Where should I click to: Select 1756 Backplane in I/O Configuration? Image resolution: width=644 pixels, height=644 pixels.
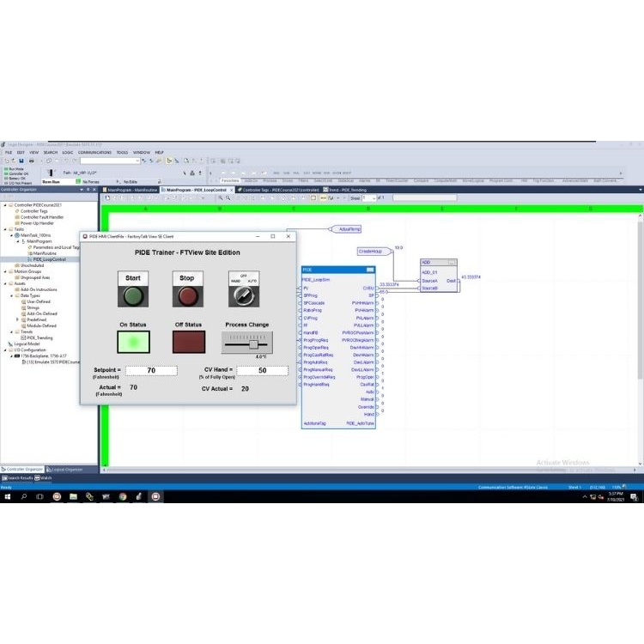click(43, 356)
